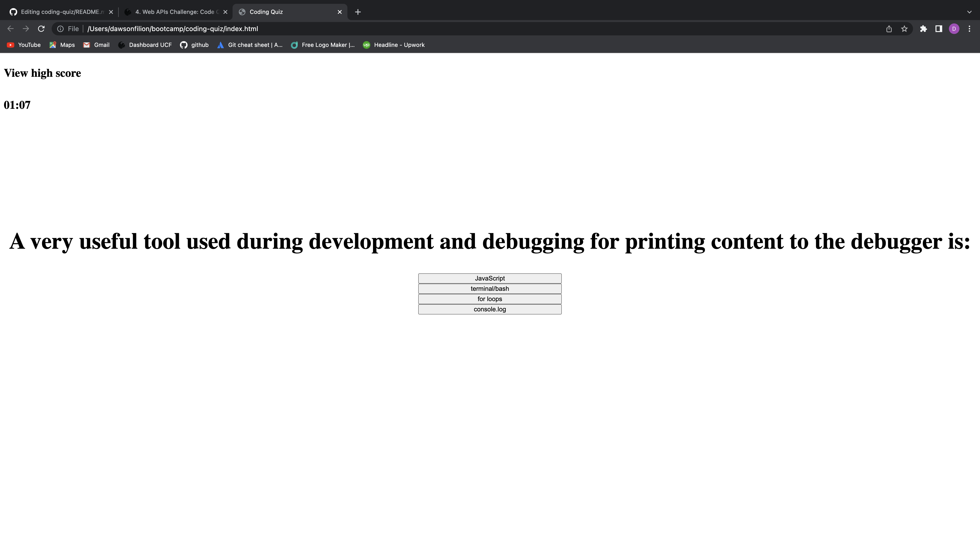
Task: Open the Dashboard UCF bookmark
Action: [145, 45]
